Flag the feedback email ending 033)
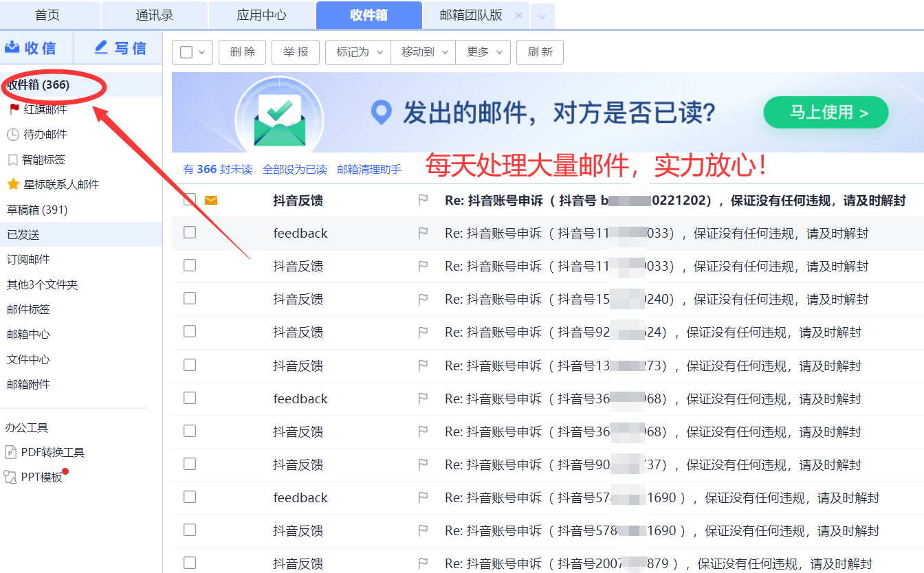The height and width of the screenshot is (573, 924). pyautogui.click(x=423, y=233)
